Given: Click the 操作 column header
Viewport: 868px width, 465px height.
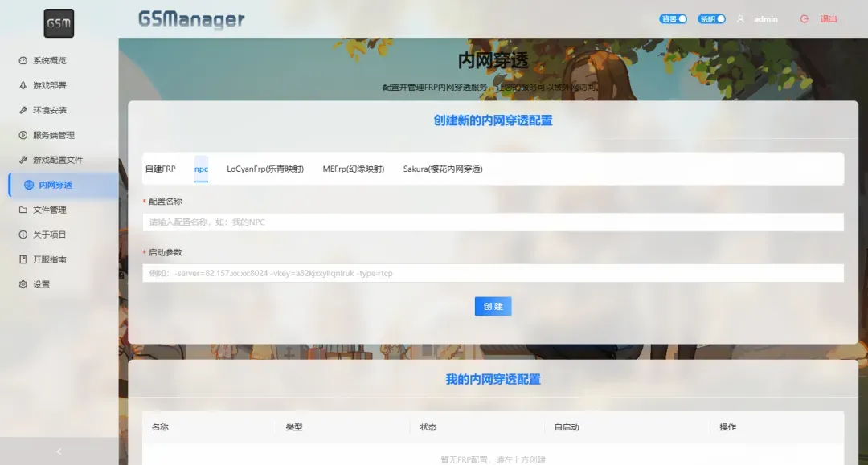Looking at the screenshot, I should coord(727,426).
